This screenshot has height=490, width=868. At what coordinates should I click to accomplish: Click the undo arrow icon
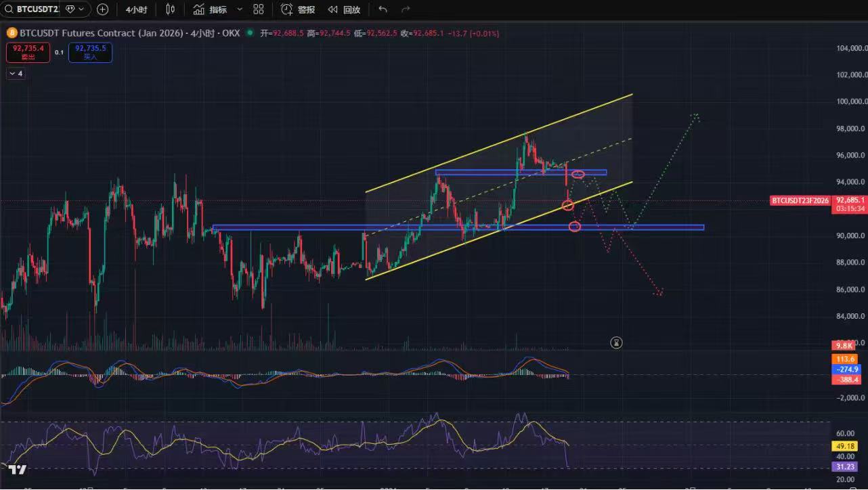383,9
